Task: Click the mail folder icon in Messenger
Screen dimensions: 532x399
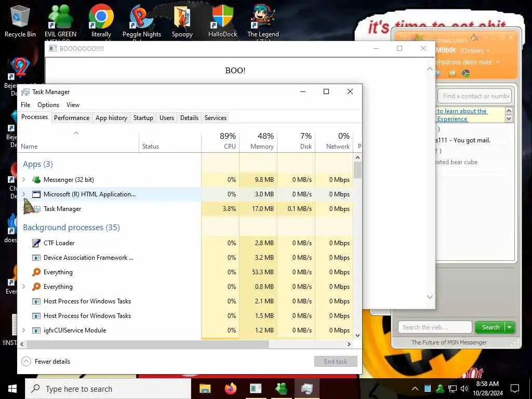Action: [452, 74]
